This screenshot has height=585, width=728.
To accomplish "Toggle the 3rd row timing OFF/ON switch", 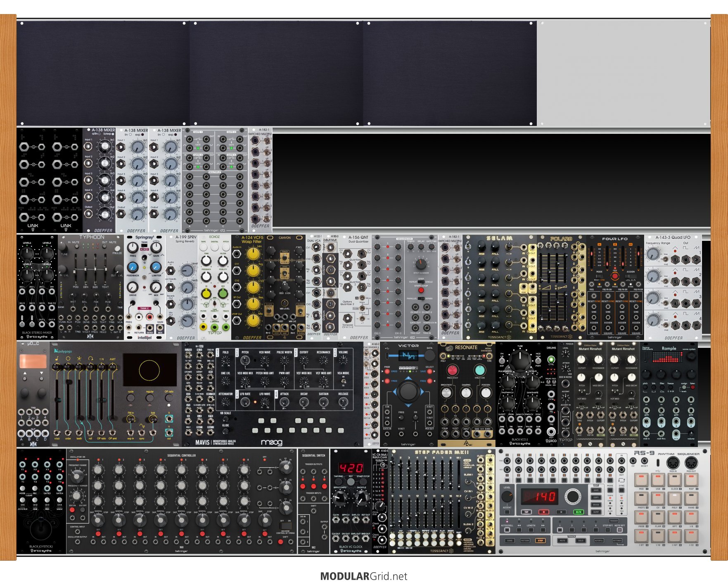I will (x=285, y=526).
